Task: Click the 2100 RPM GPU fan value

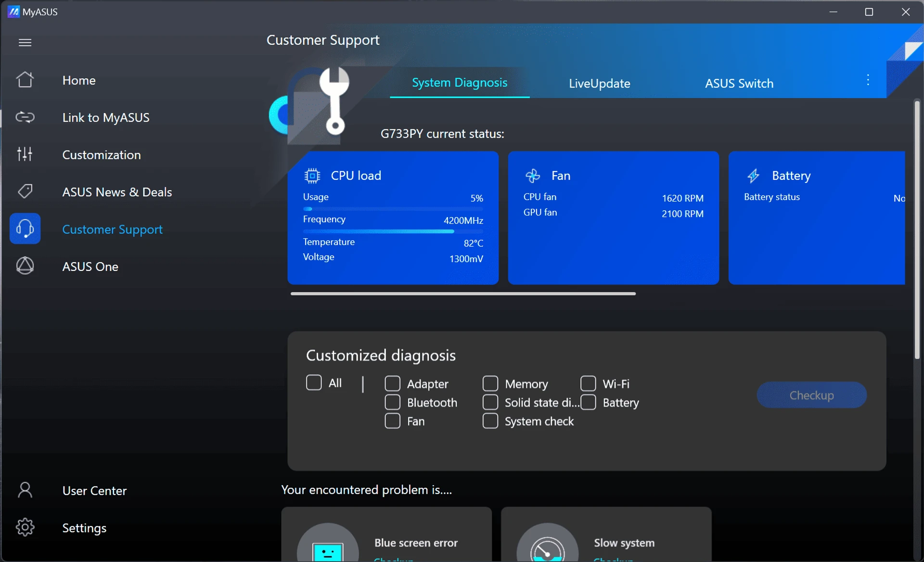Action: click(682, 213)
